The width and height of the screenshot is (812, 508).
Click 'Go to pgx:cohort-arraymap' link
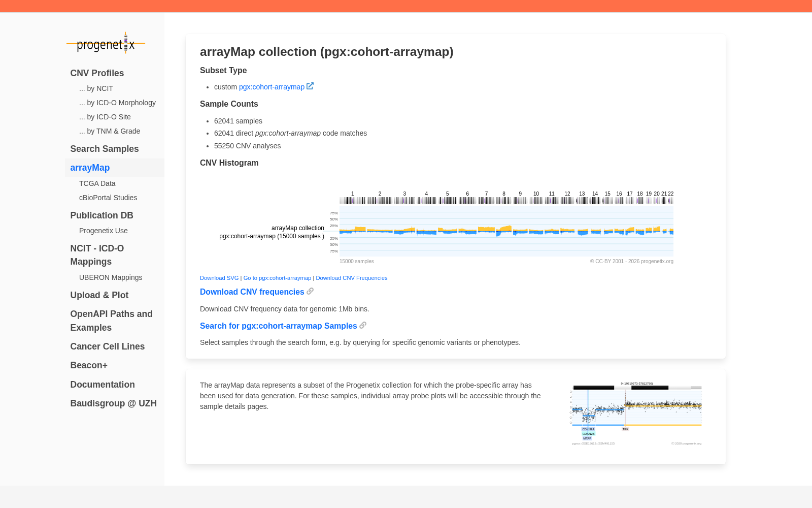coord(277,278)
